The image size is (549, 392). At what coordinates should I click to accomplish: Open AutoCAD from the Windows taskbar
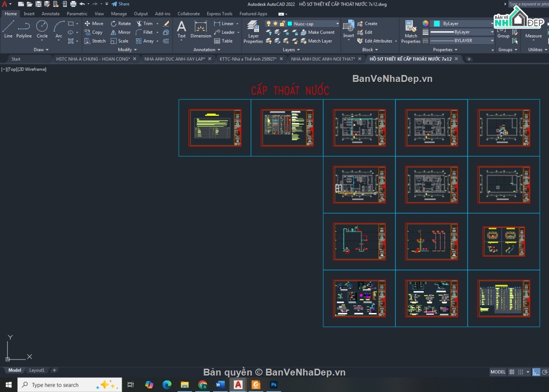pos(238,385)
